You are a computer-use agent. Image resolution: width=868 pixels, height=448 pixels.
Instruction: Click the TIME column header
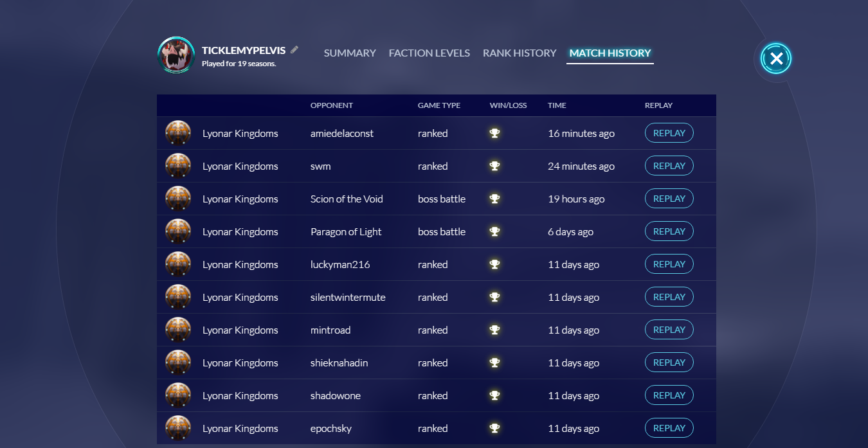pyautogui.click(x=557, y=105)
